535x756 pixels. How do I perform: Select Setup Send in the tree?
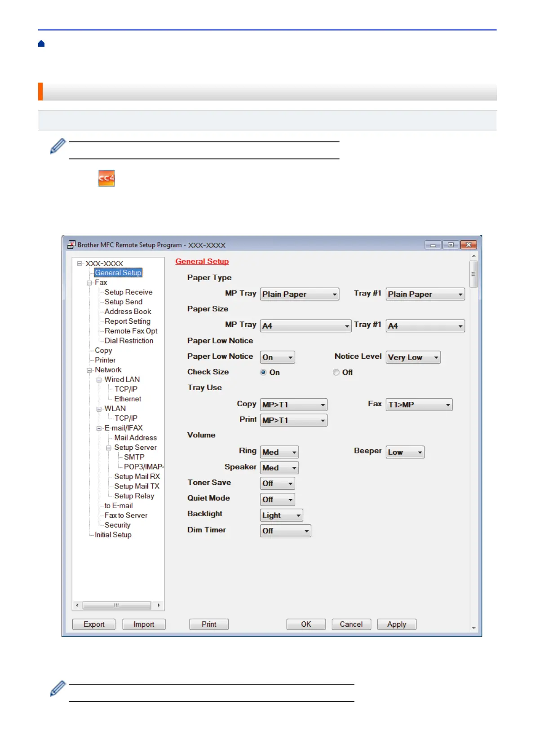124,302
